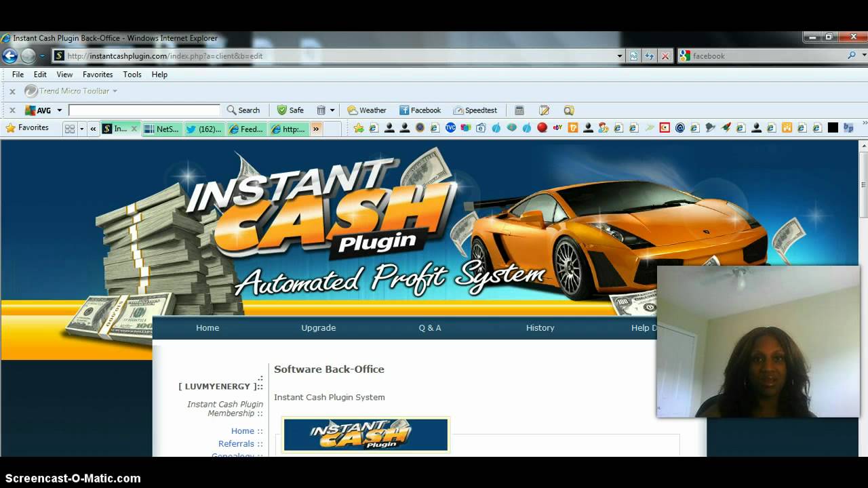Click the Refresh page icon
This screenshot has width=868, height=488.
(x=650, y=56)
